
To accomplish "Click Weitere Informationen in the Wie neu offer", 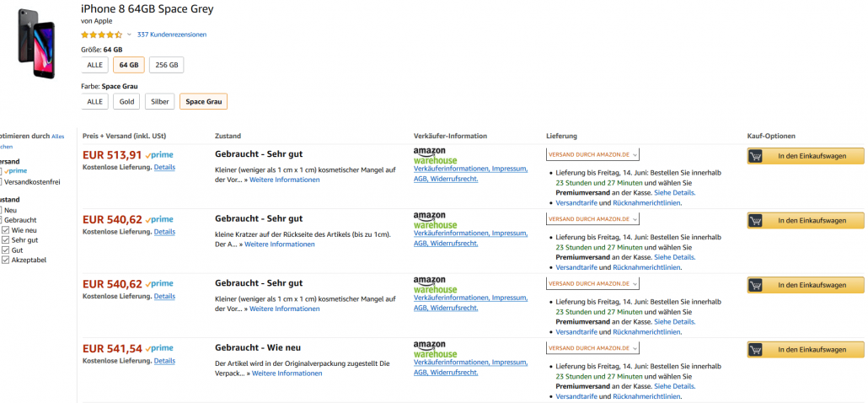I will pyautogui.click(x=287, y=373).
